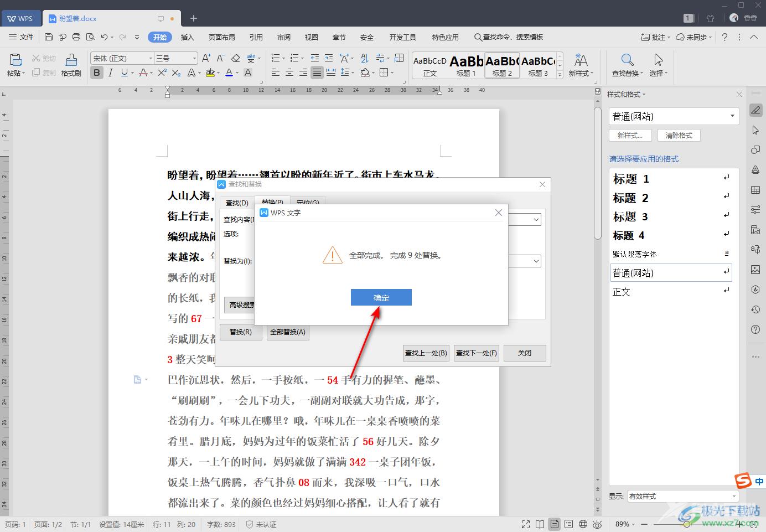Expand the font color dropdown arrow

tap(237, 73)
